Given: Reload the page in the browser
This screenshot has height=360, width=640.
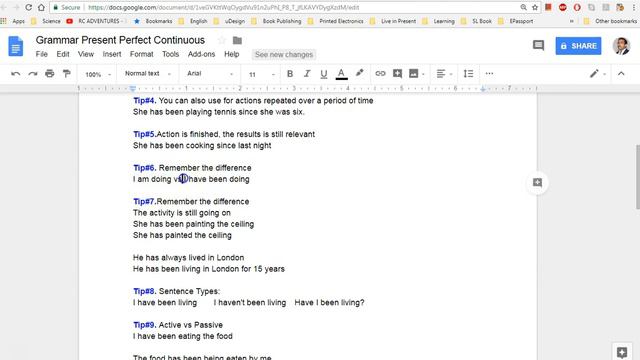Looking at the screenshot, I should pyautogui.click(x=28, y=7).
